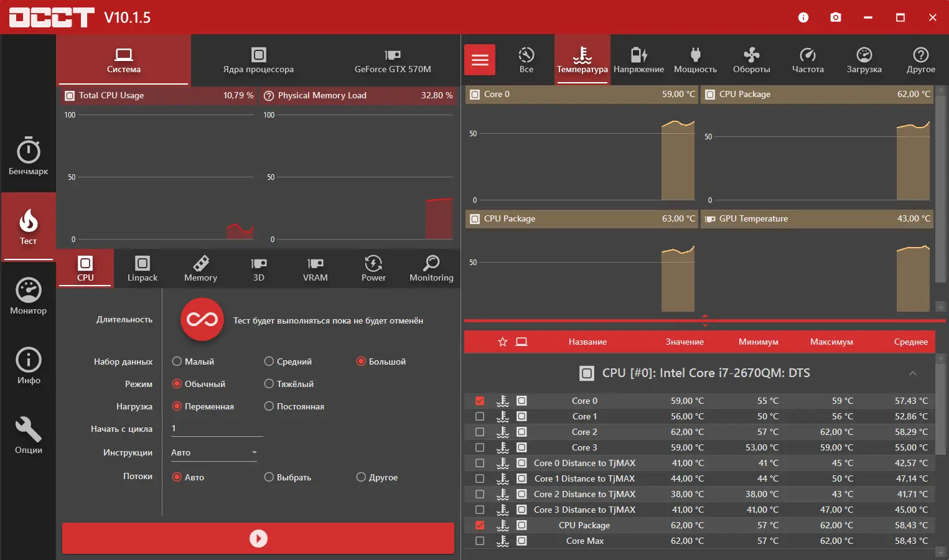Switch to Ядра процессора tab

[x=258, y=60]
